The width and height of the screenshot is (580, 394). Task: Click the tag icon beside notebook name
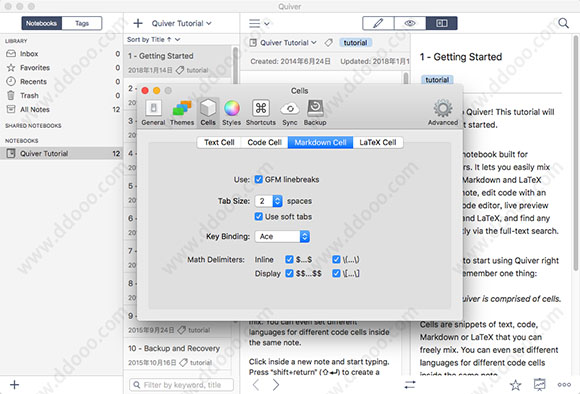(328, 43)
